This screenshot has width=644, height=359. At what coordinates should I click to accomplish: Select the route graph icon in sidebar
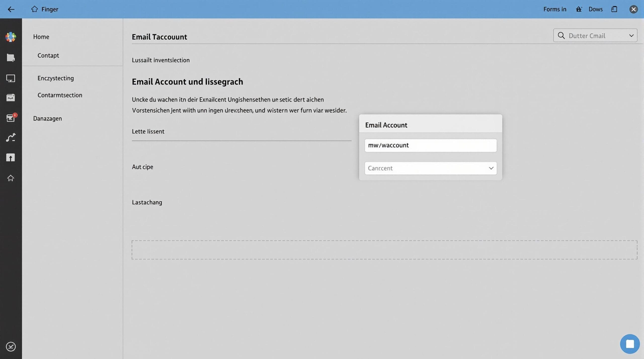point(11,137)
